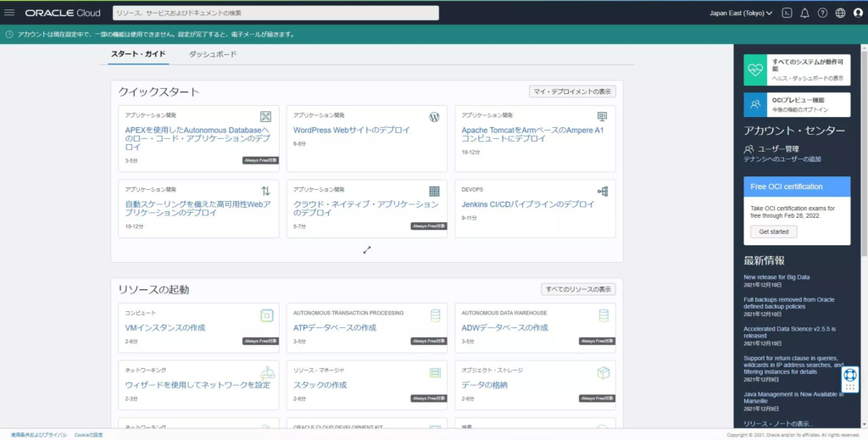Click the すべてのリソースの表示 button
This screenshot has height=440, width=868.
point(578,289)
